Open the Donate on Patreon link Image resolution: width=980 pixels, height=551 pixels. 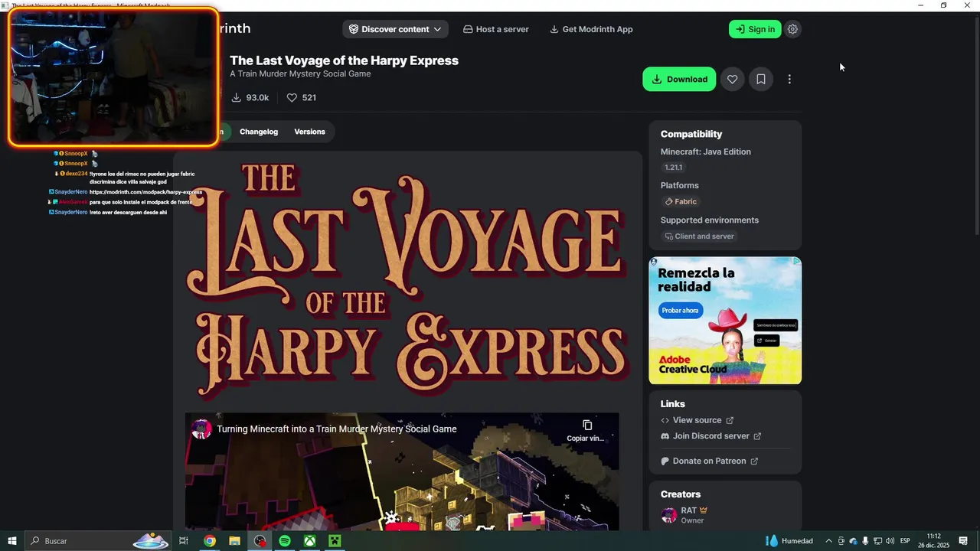[x=709, y=461]
